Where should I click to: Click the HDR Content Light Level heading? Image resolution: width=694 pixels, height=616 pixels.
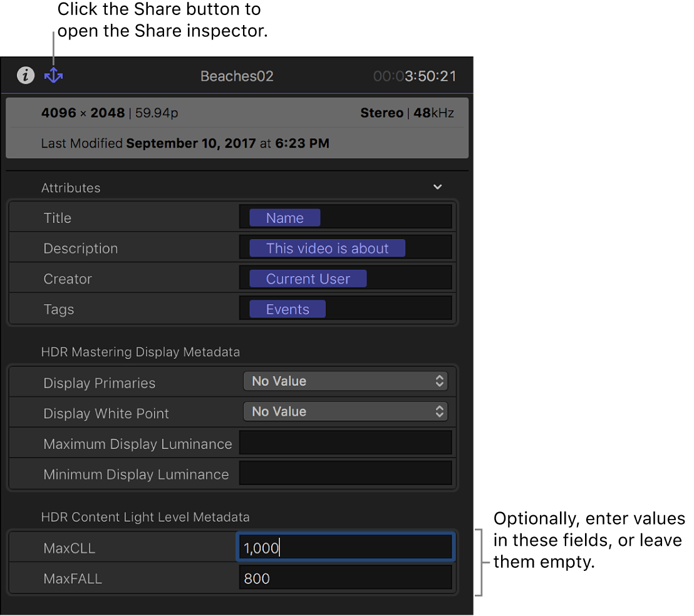(145, 517)
